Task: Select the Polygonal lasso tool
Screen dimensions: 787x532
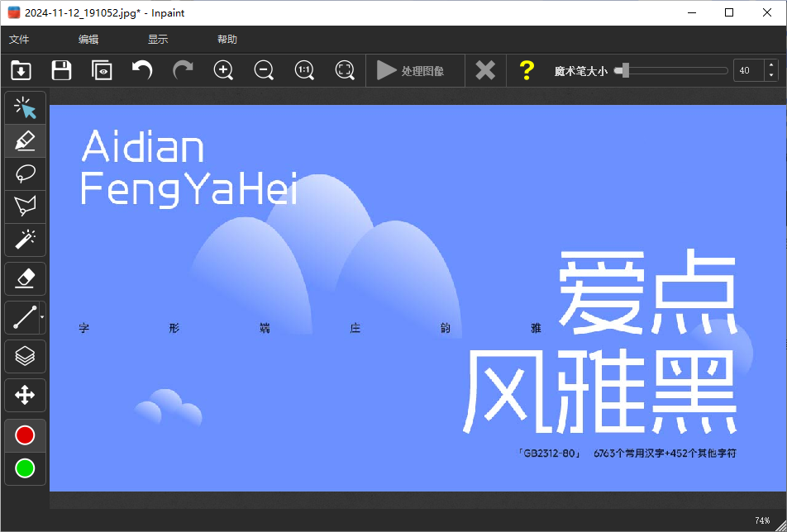Action: coord(25,207)
